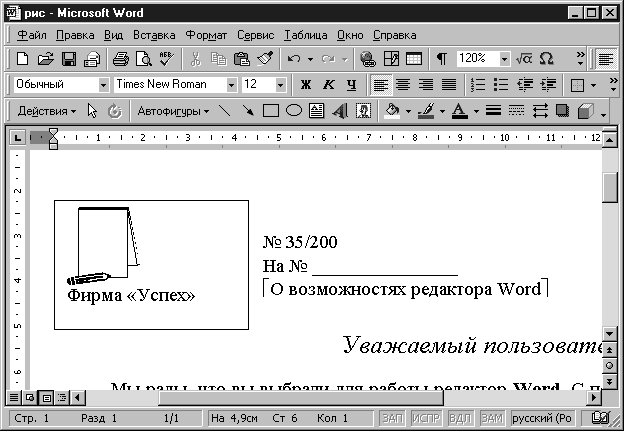
Task: Apply the paint bucket fill color
Action: [392, 111]
